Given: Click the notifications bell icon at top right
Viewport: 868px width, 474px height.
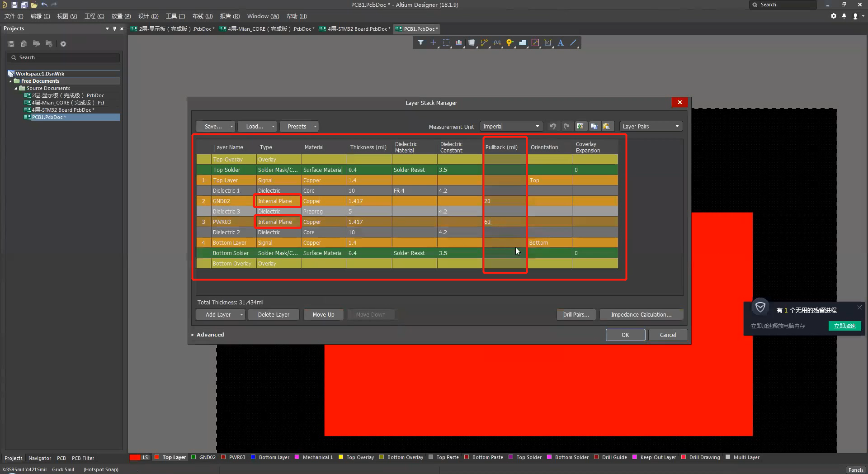Looking at the screenshot, I should coord(844,16).
